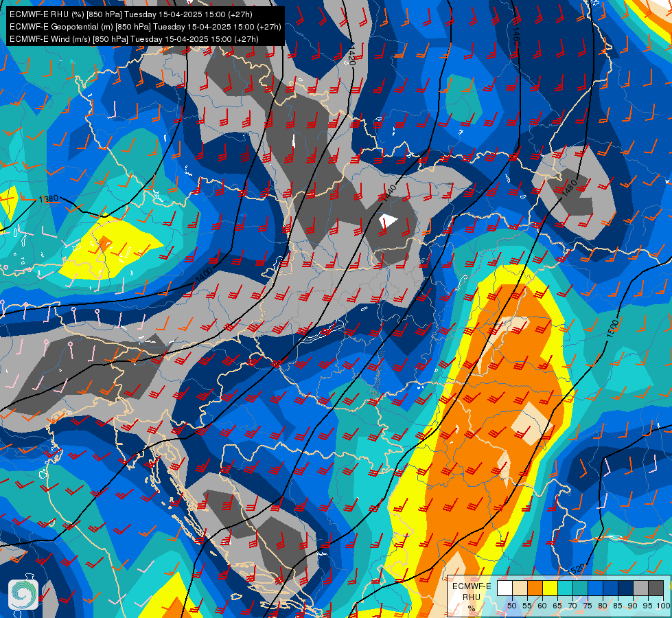Screen dimensions: 672x618
Task: Click the legend value 60
Action: coord(542,606)
